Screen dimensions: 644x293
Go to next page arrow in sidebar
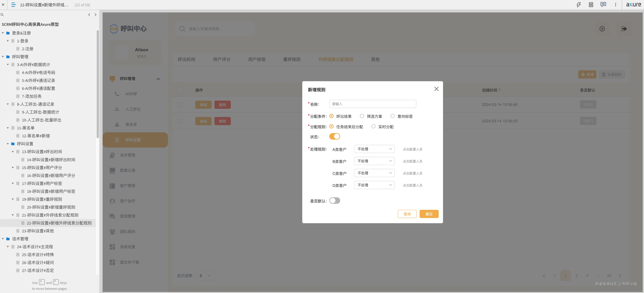[95, 15]
